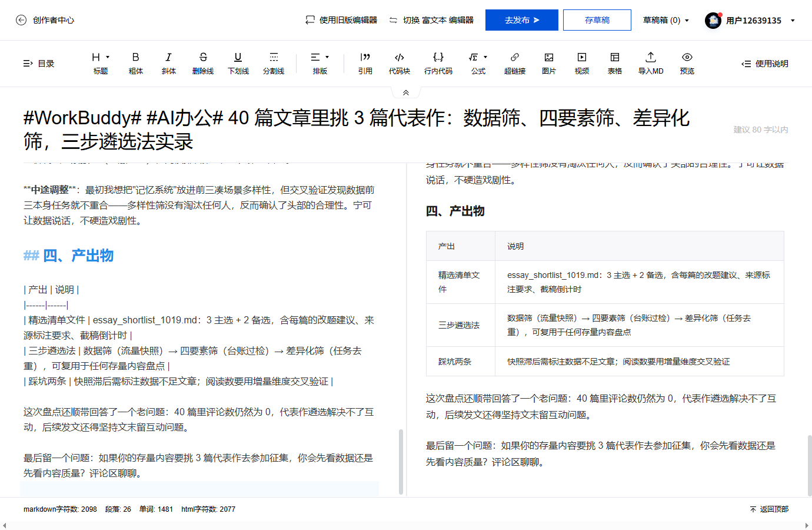Import a Markdown file (导入MD)
The image size is (812, 530).
click(651, 63)
